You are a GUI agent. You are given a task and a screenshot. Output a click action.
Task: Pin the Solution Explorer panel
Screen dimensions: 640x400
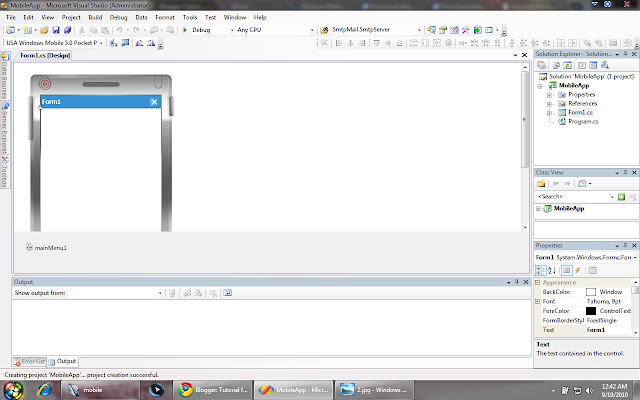point(625,54)
